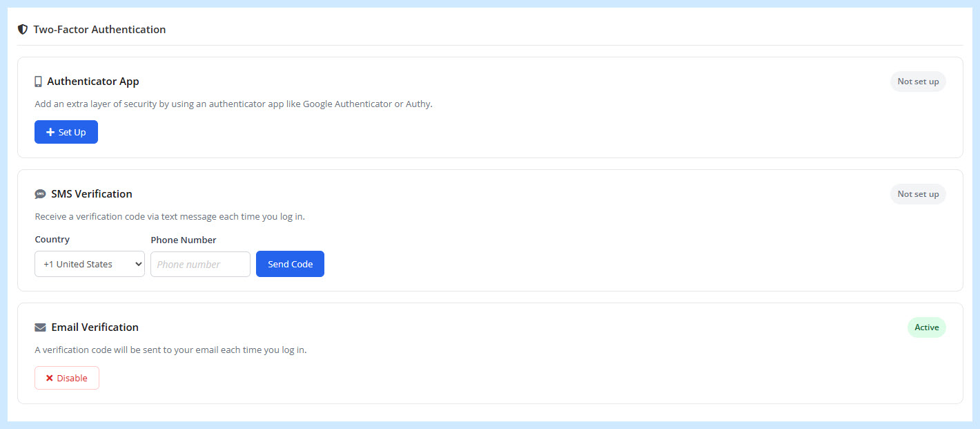This screenshot has width=980, height=429.
Task: Click the phone icon next to Authenticator App
Action: tap(39, 82)
